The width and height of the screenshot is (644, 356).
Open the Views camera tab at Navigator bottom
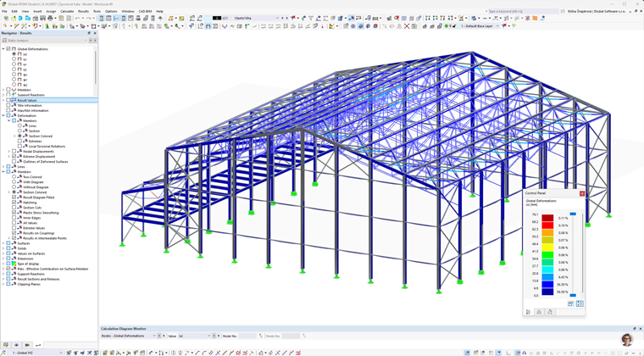click(x=27, y=345)
